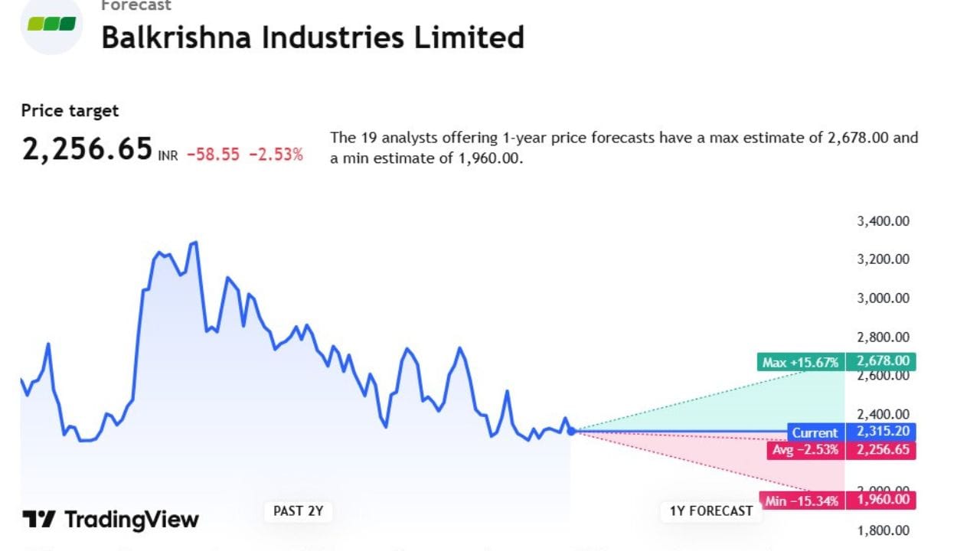Click the TradingView logo icon

38,520
